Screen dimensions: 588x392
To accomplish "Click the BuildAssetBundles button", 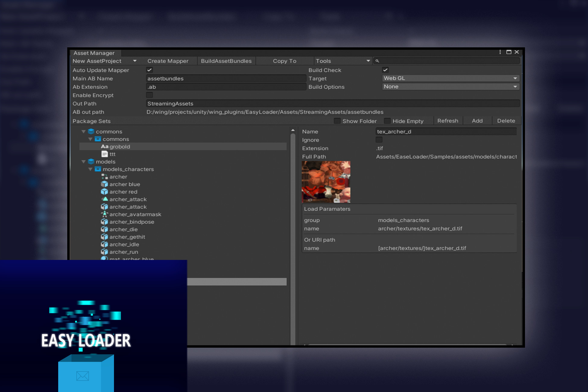I will pos(226,61).
